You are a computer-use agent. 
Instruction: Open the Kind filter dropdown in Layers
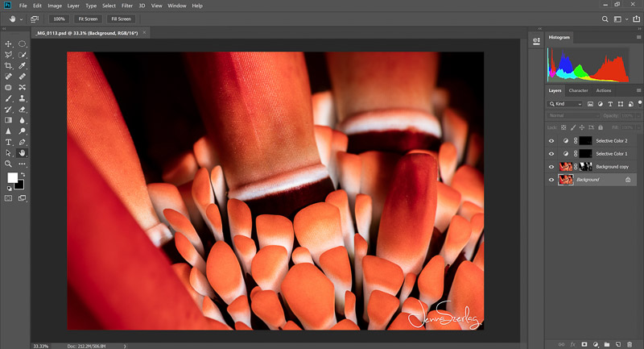pos(565,104)
